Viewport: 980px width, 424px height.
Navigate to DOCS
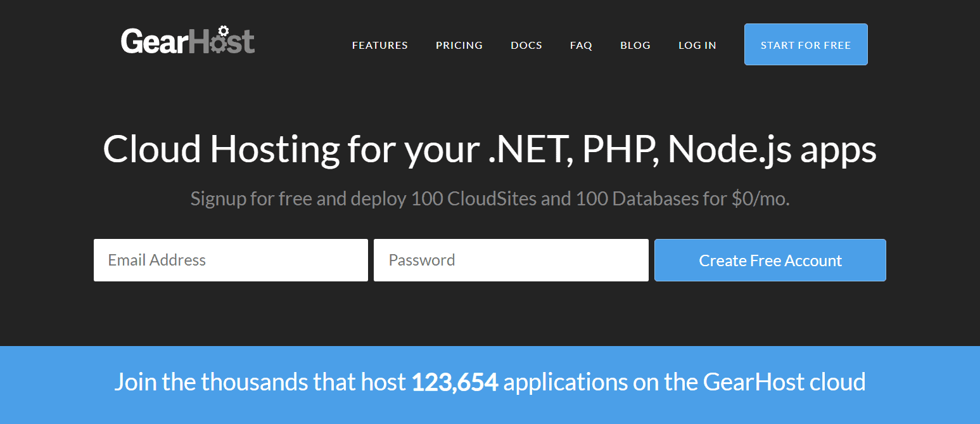coord(526,45)
